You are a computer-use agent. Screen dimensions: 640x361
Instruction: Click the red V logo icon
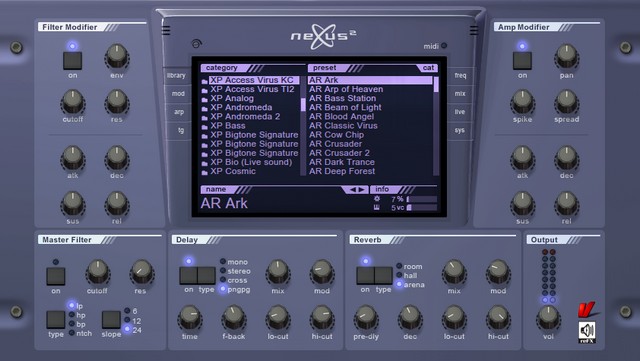coord(587,310)
